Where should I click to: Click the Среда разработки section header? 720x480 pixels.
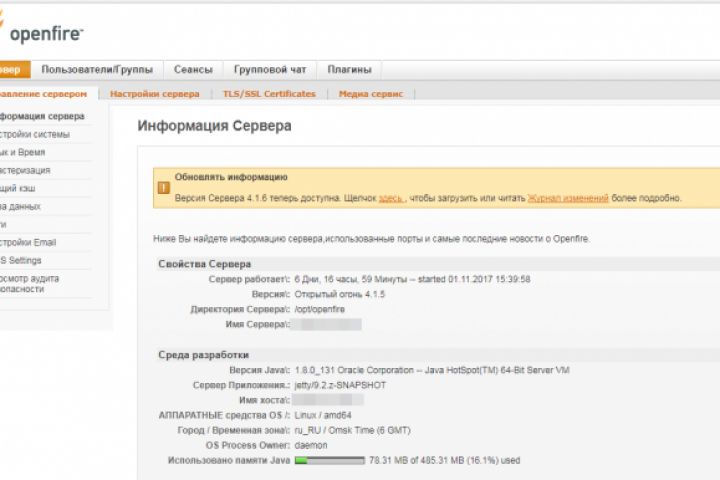pyautogui.click(x=203, y=355)
